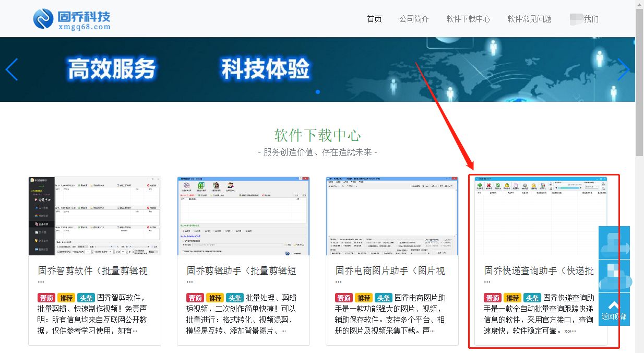Click the right carousel arrow
The image size is (644, 353).
point(623,69)
